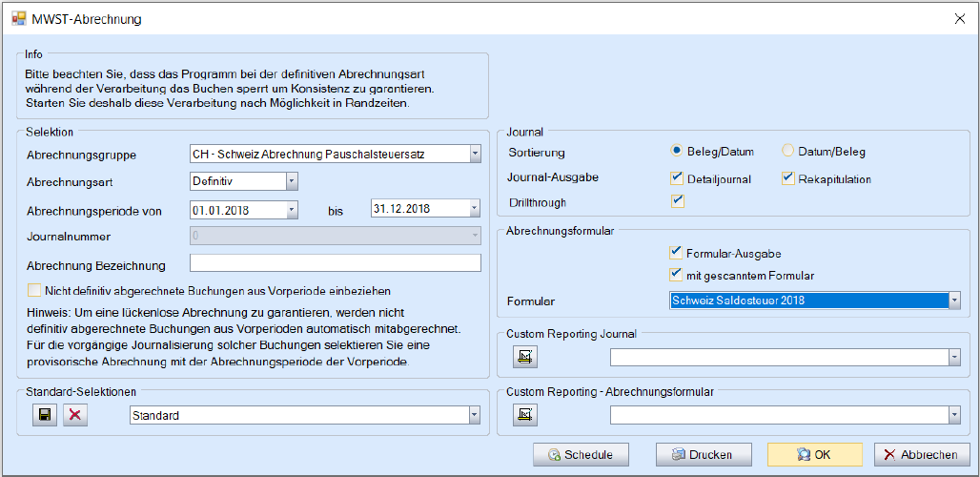Viewport: 980px width, 477px height.
Task: Open the Custom Reporting Journal dropdown
Action: point(954,357)
